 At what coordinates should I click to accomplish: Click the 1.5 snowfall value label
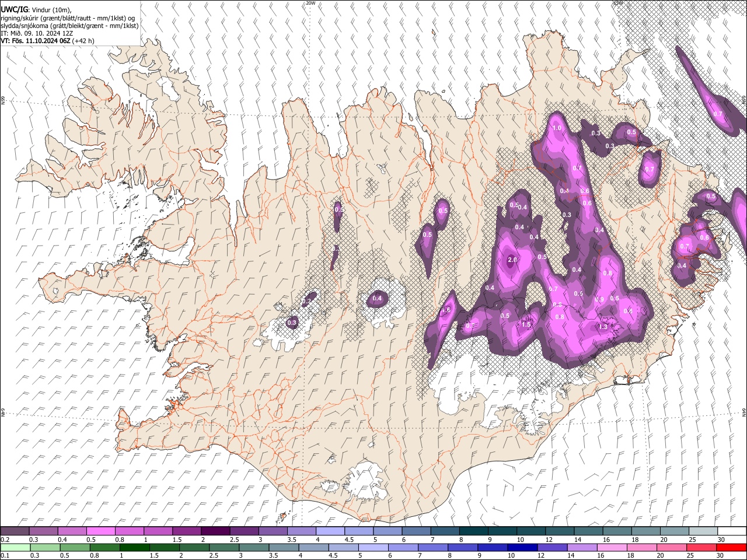coord(526,325)
